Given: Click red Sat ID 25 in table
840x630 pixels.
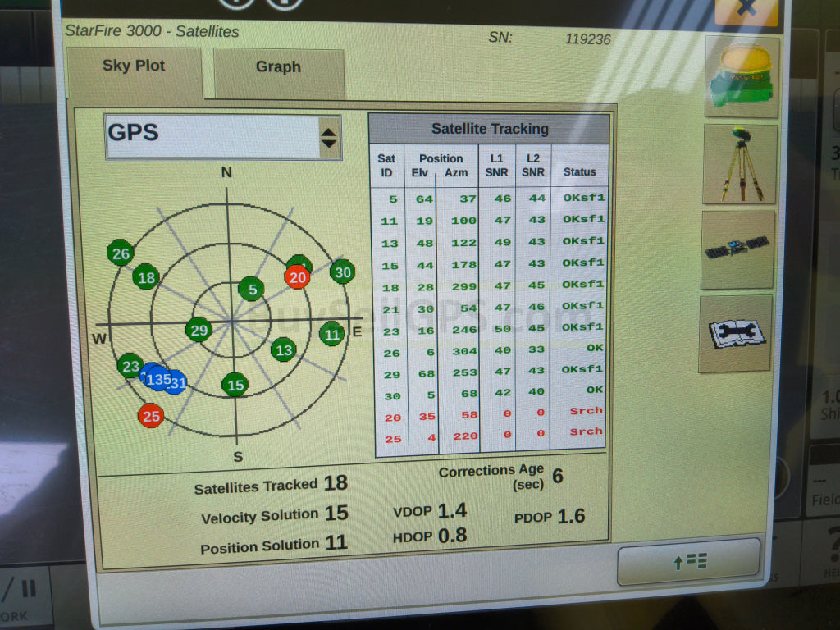Looking at the screenshot, I should (x=393, y=440).
